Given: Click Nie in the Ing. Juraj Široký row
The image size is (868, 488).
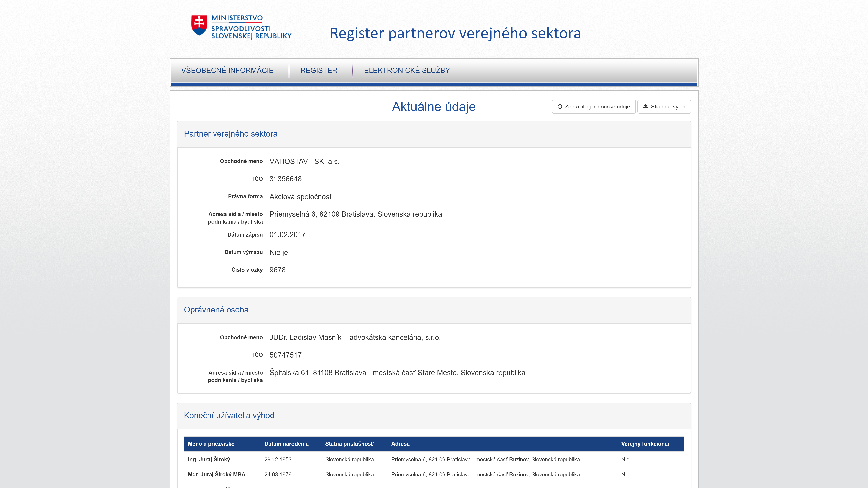Looking at the screenshot, I should pyautogui.click(x=625, y=459).
